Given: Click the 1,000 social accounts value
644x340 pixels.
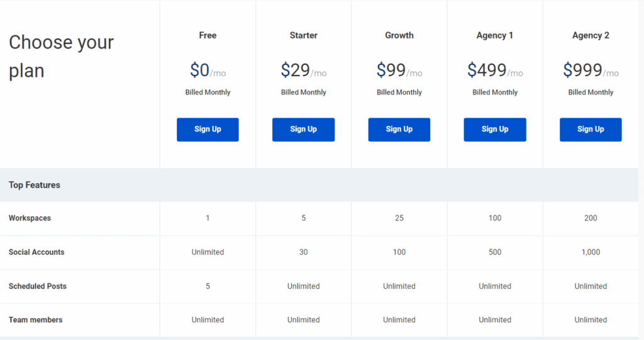Looking at the screenshot, I should [x=591, y=252].
